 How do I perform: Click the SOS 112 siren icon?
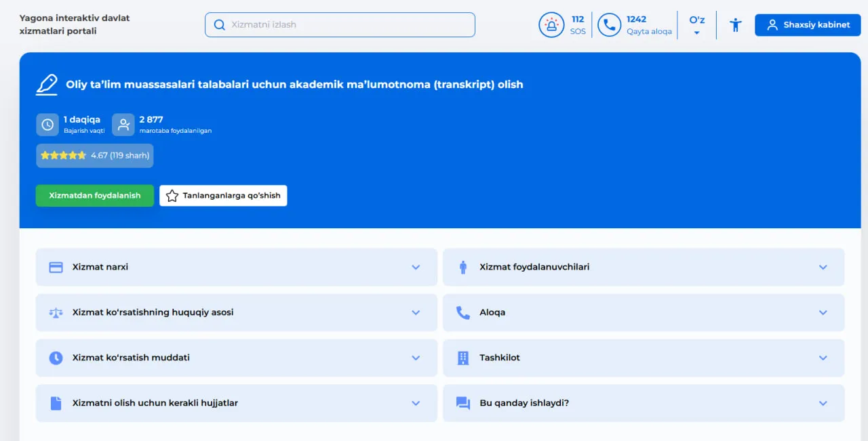[551, 25]
